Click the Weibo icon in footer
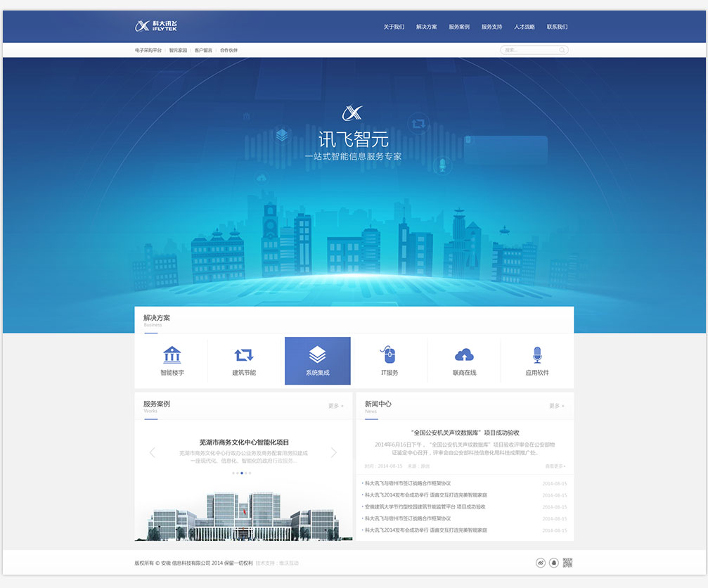 [x=541, y=563]
